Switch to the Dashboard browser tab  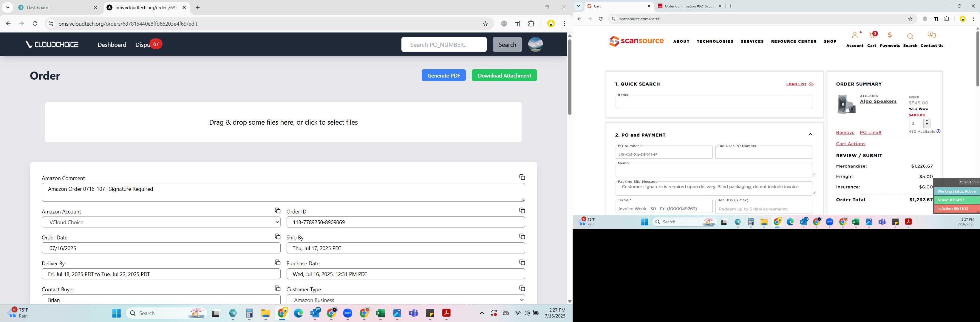[57, 8]
